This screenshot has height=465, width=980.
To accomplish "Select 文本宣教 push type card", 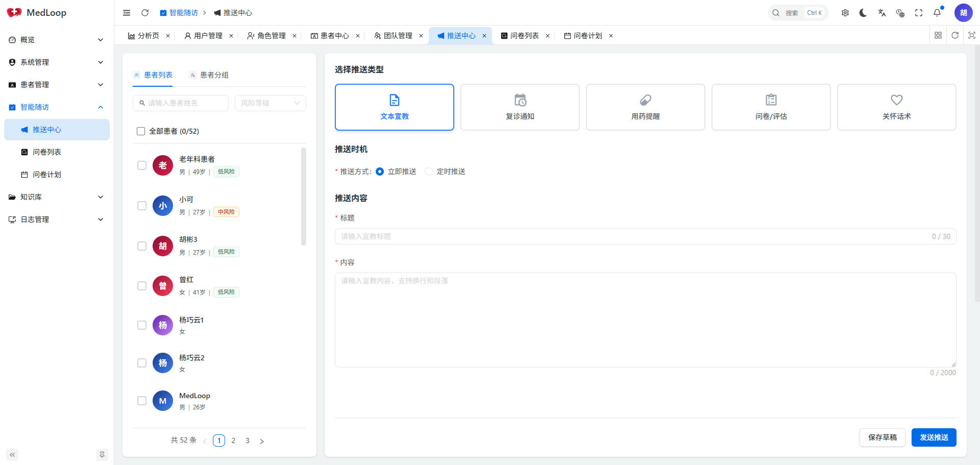I will click(395, 107).
